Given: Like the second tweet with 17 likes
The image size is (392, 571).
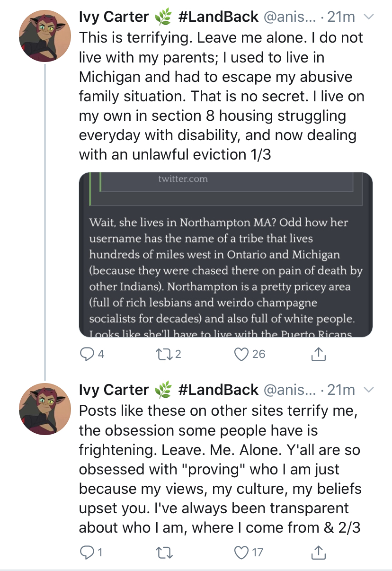Looking at the screenshot, I should pyautogui.click(x=242, y=552).
